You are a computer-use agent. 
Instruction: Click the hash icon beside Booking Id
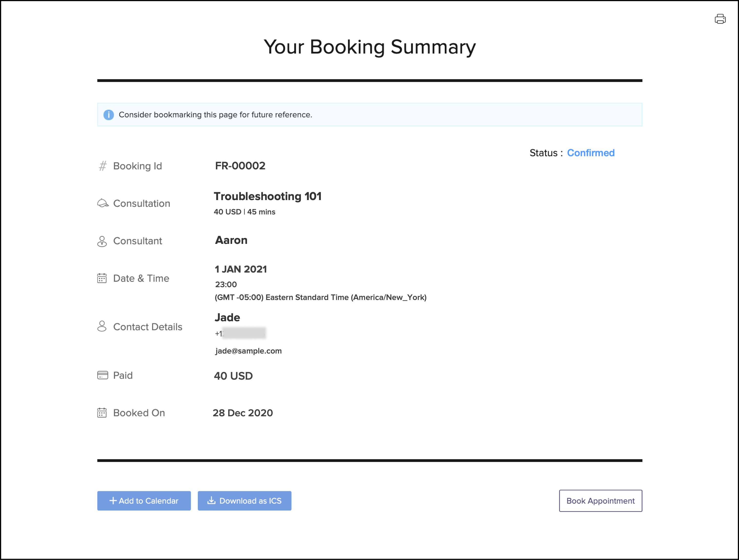[x=102, y=166]
